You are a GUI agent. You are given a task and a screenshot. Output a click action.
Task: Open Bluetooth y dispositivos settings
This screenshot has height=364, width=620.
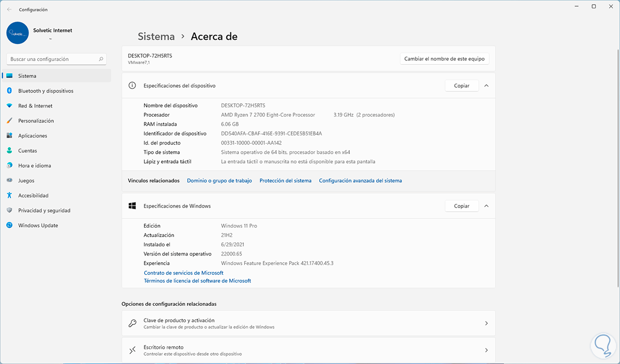[x=45, y=91]
